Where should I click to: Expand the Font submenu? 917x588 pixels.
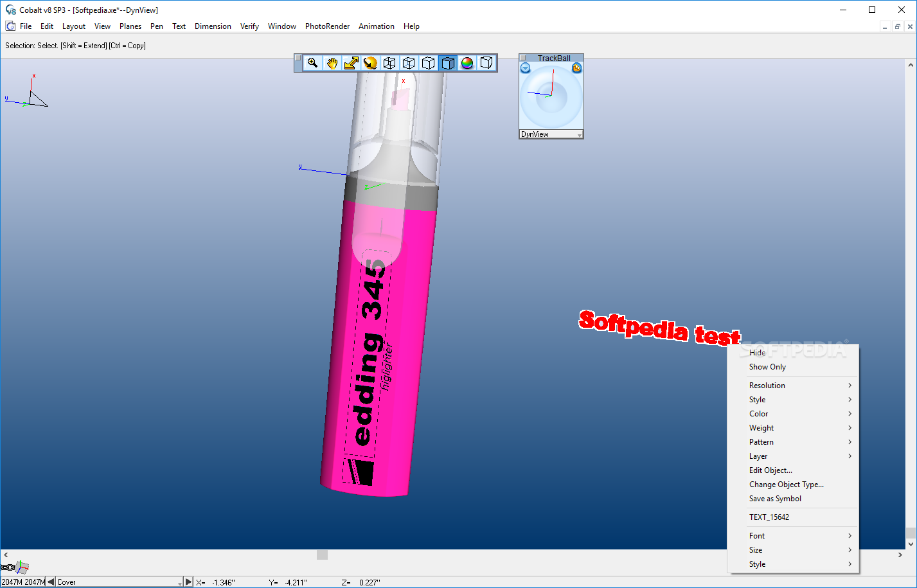coord(793,536)
